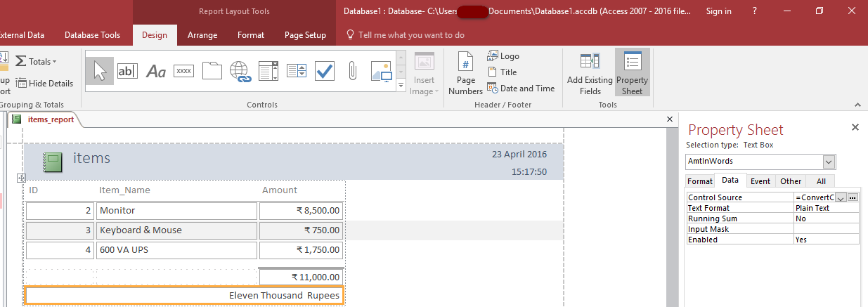Select the ₹ 8,500.00 amount cell

tap(302, 210)
